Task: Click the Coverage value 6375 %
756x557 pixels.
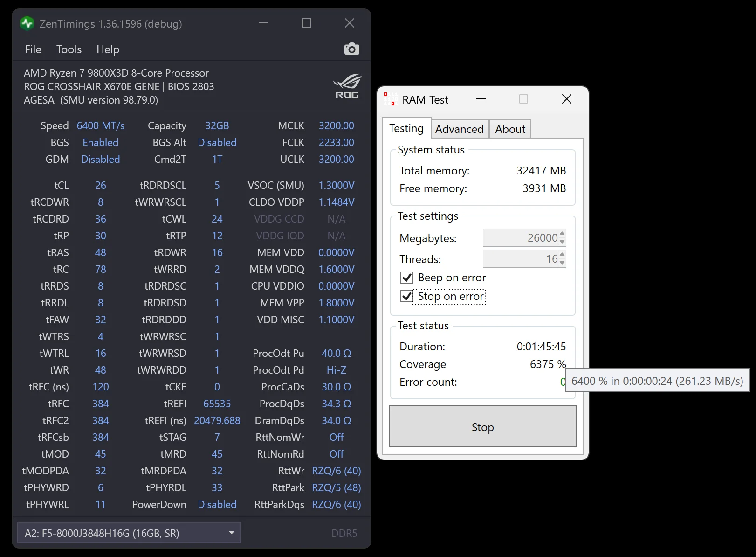Action: (x=548, y=364)
